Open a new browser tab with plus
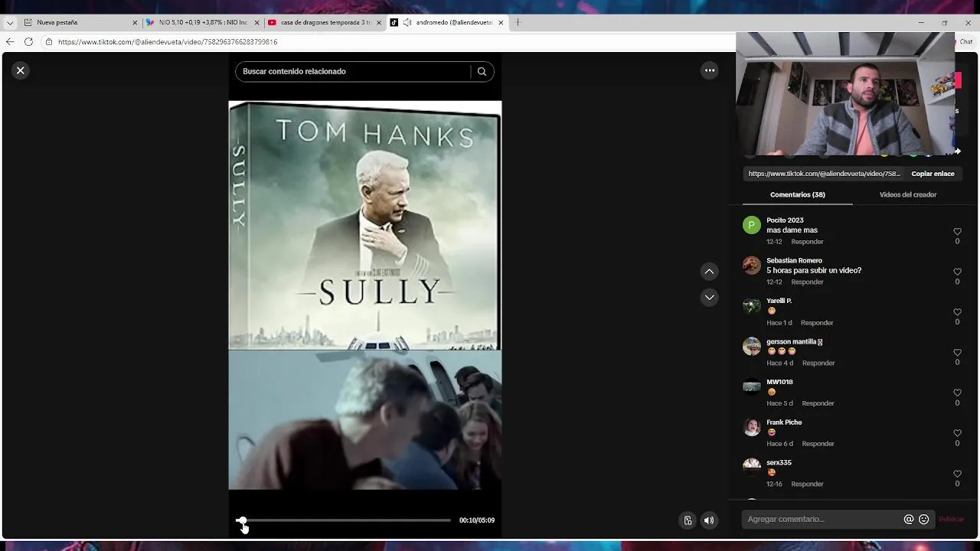The height and width of the screenshot is (551, 980). pos(518,23)
